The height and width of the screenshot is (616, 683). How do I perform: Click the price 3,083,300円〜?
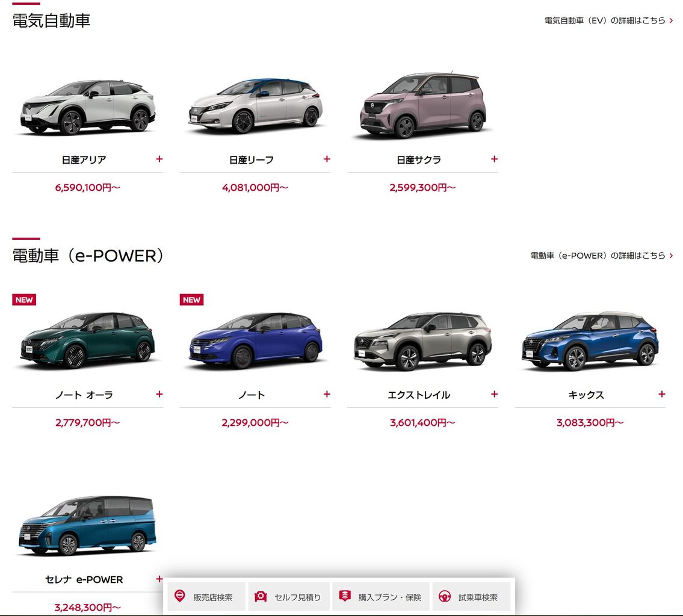[590, 423]
